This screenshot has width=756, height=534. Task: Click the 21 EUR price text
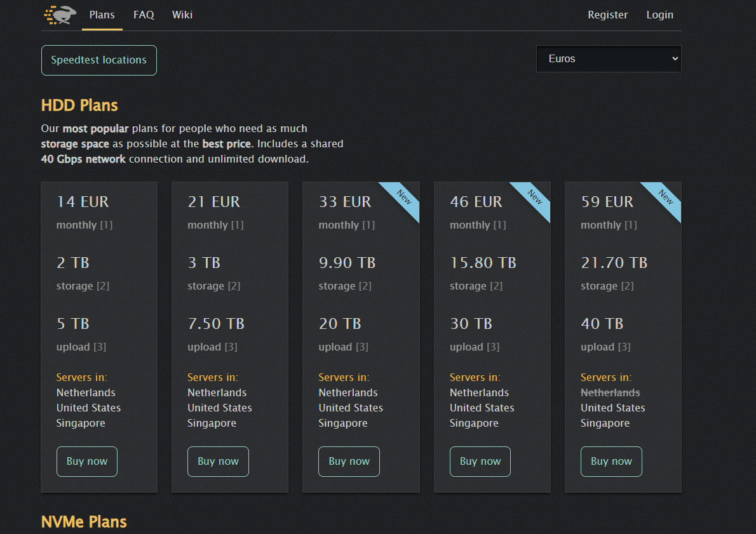pyautogui.click(x=214, y=201)
